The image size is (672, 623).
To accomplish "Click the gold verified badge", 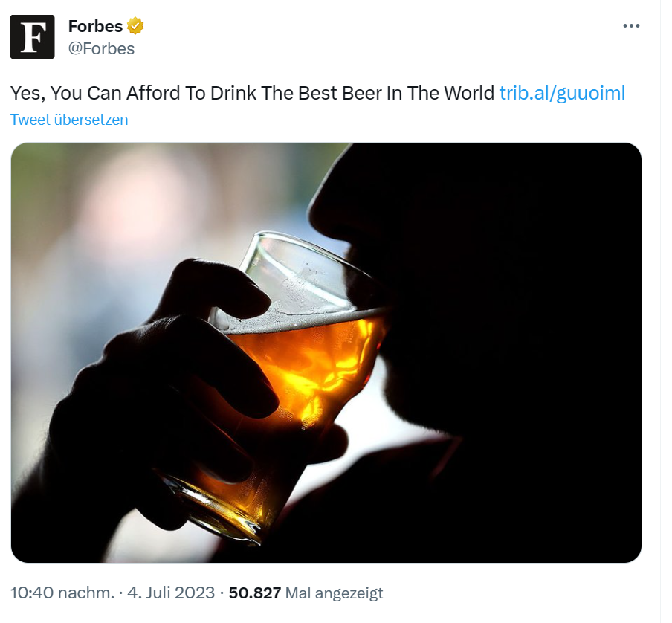I will click(135, 26).
